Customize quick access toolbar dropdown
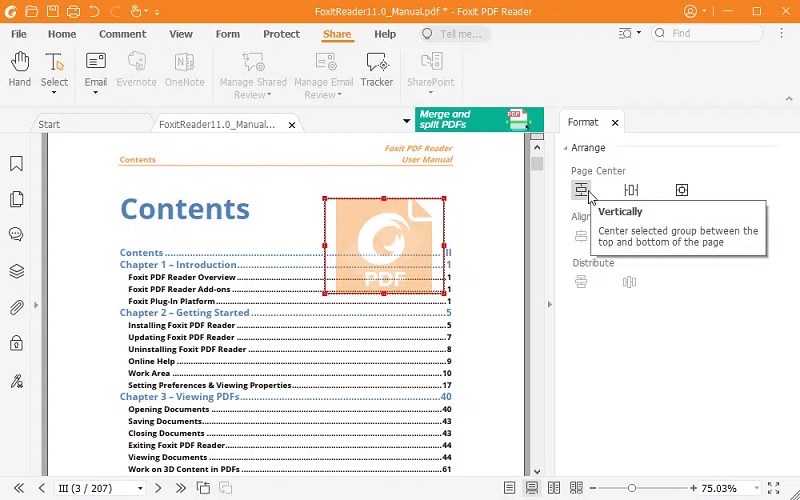The height and width of the screenshot is (500, 800). pyautogui.click(x=157, y=12)
